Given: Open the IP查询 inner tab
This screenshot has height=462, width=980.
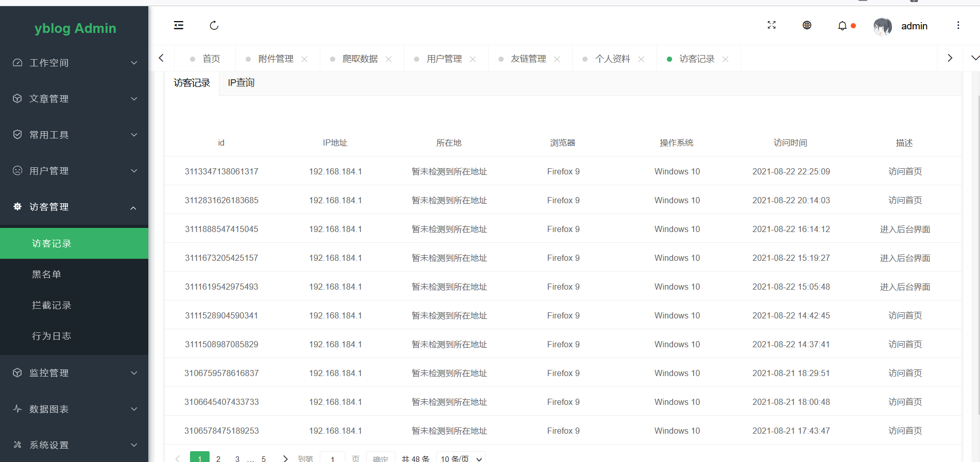Looking at the screenshot, I should pos(241,83).
